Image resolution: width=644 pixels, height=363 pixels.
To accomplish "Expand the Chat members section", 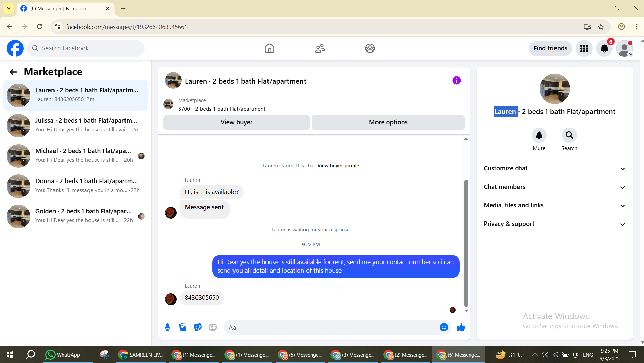I will pyautogui.click(x=554, y=187).
